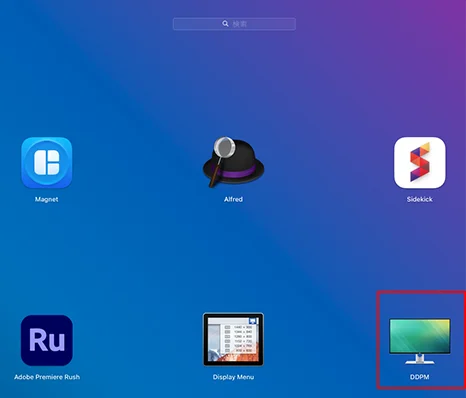Click the "Alfred" app name label
The width and height of the screenshot is (466, 398).
point(233,199)
